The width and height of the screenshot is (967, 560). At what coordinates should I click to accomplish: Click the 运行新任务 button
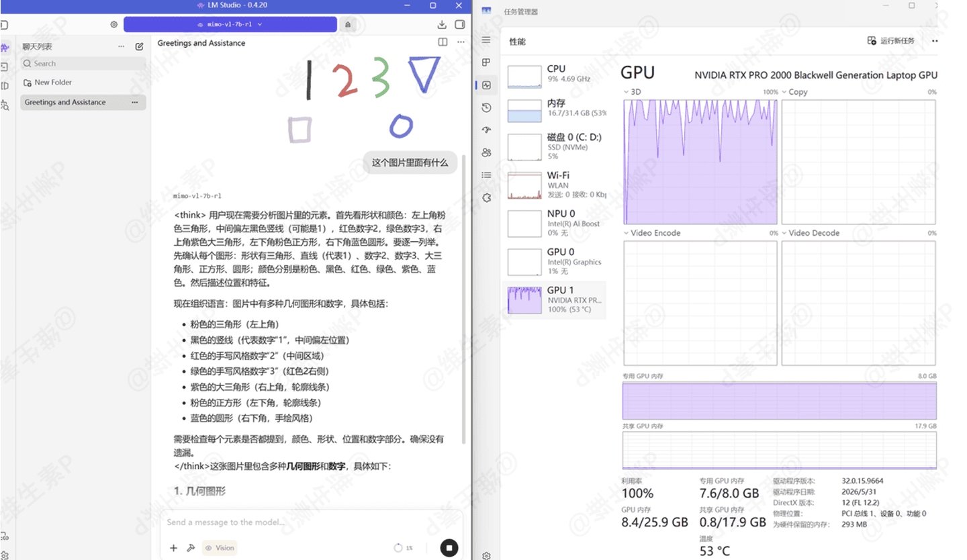pos(891,41)
